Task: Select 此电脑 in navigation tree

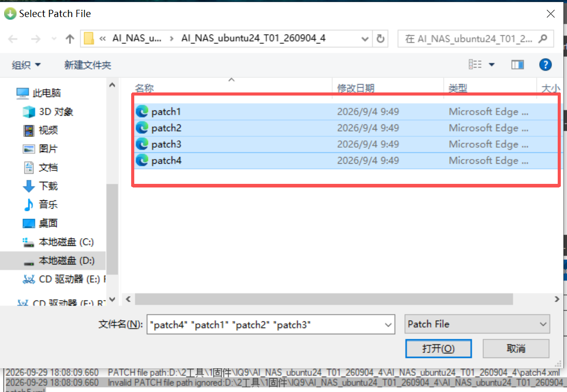Action: [x=46, y=93]
